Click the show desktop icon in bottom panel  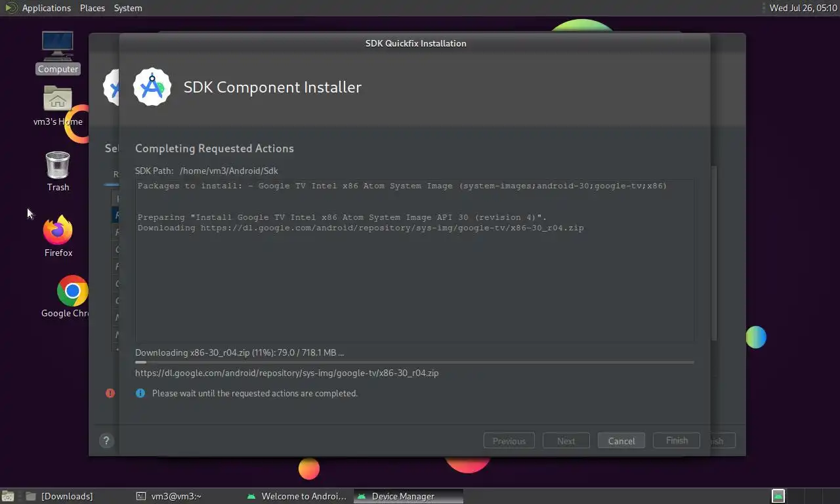[x=8, y=496]
